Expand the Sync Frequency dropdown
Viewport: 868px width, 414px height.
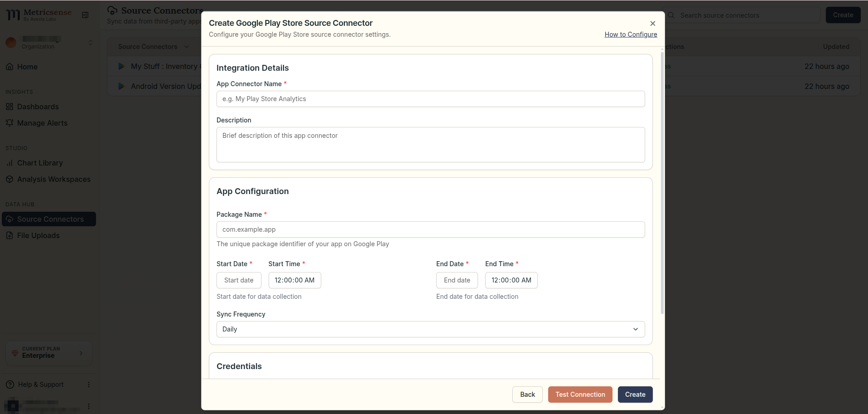pos(430,329)
